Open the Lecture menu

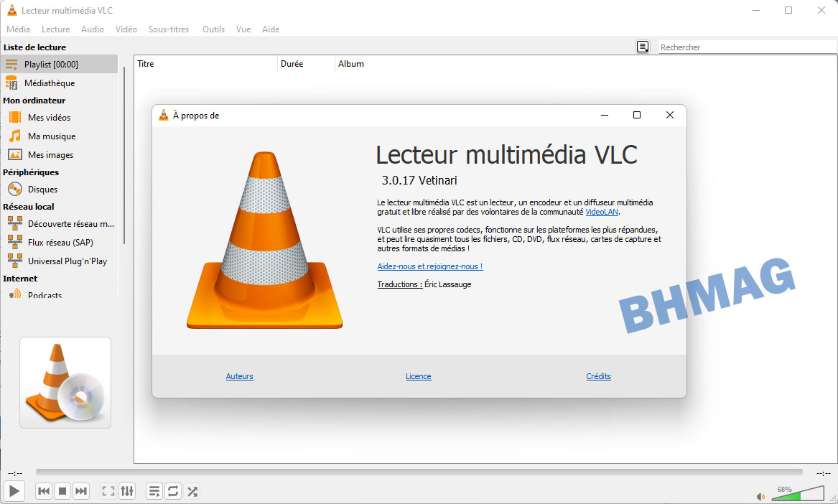pyautogui.click(x=55, y=29)
